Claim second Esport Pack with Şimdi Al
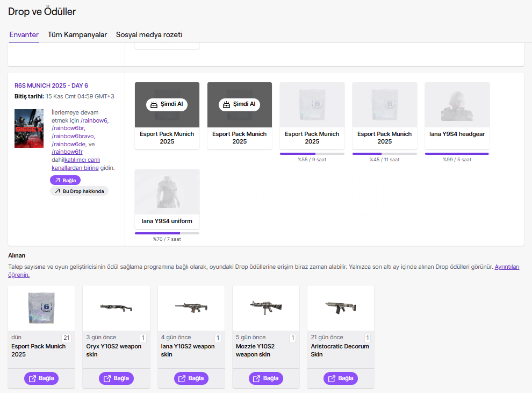532x393 pixels. pyautogui.click(x=239, y=104)
